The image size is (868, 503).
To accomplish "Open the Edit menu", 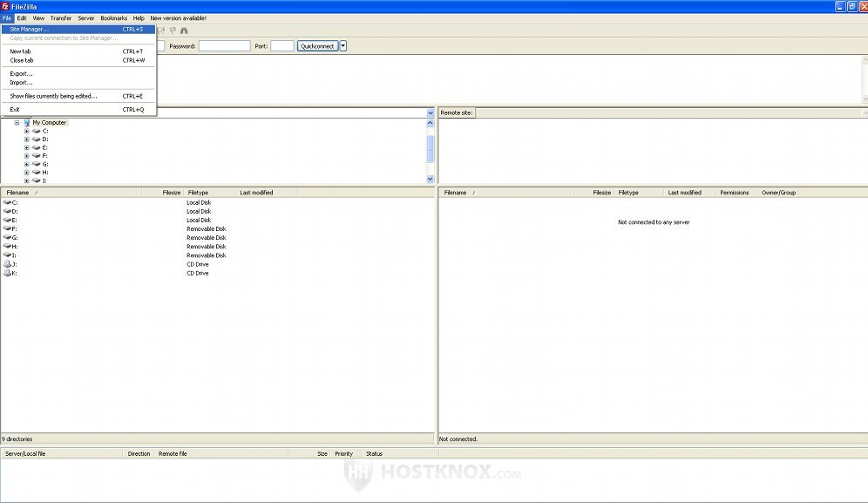I will pyautogui.click(x=22, y=18).
